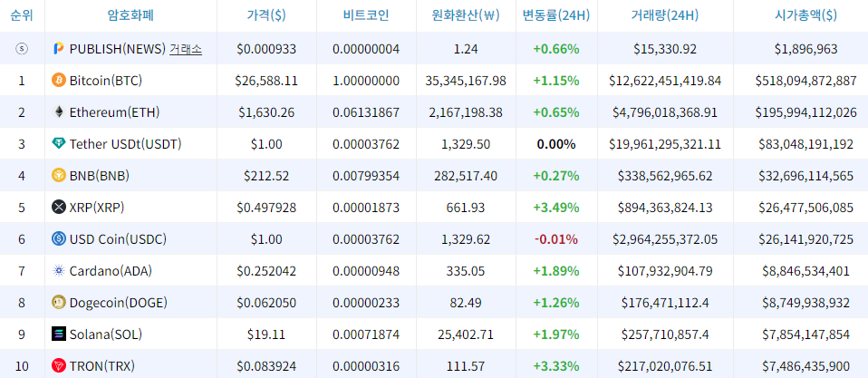Select TRON change +3.33%
This screenshot has height=378, width=868.
pos(556,366)
